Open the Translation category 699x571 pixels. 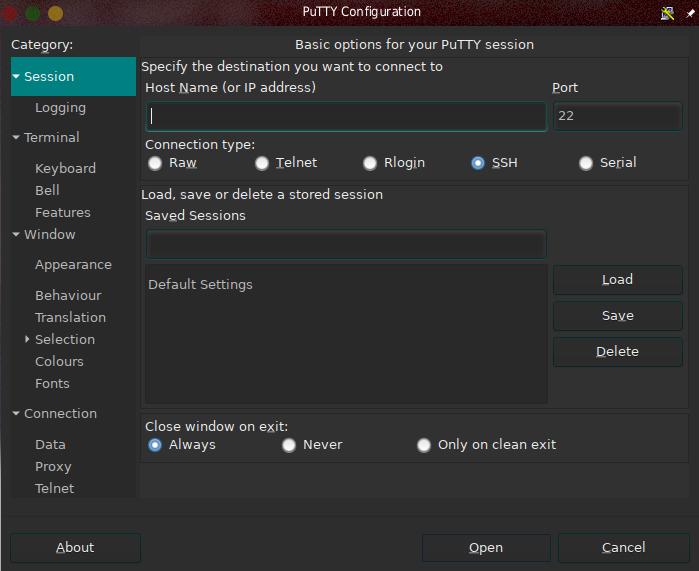[x=70, y=317]
